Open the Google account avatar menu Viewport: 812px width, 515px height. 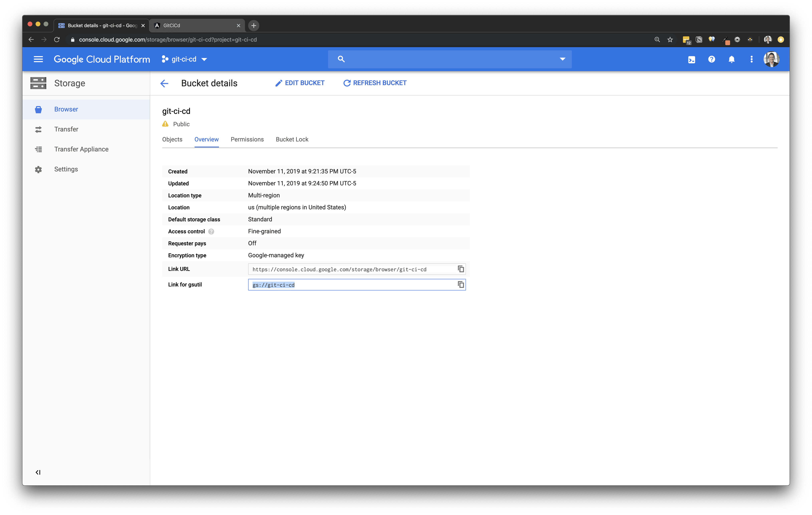pyautogui.click(x=771, y=59)
